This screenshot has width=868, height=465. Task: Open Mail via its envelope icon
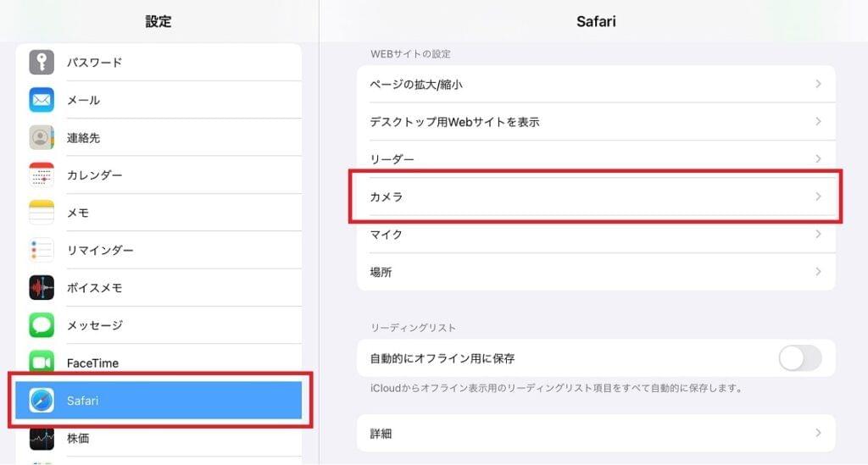42,100
